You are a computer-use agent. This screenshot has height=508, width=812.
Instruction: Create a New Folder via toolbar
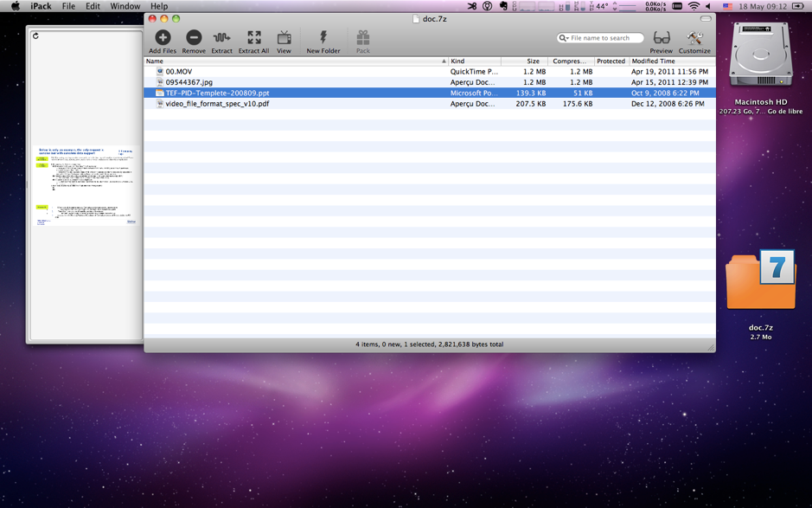[323, 37]
